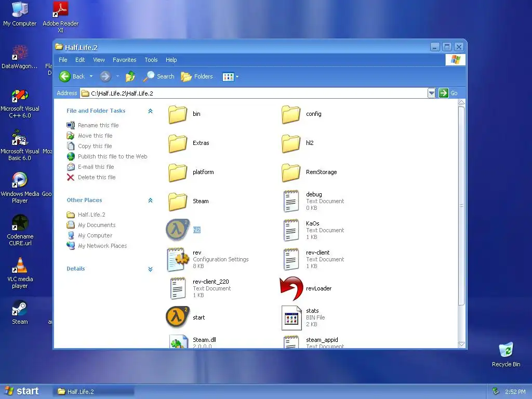Click E-mail this file link
Viewport: 532px width, 399px height.
coord(96,167)
